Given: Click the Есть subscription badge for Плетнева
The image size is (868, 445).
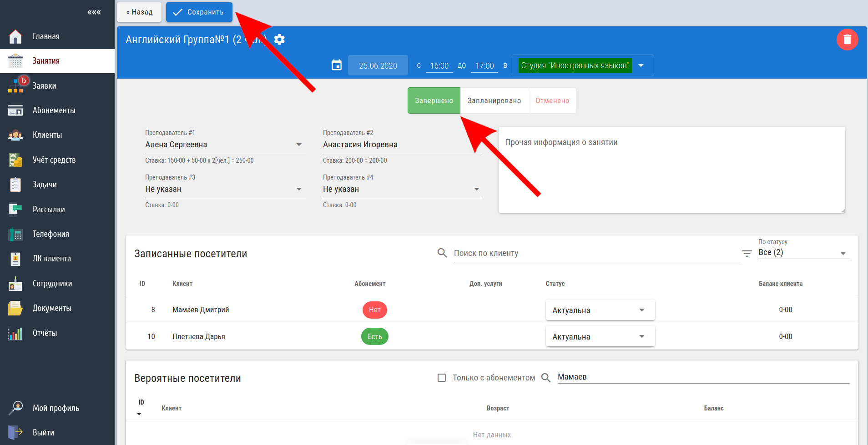Looking at the screenshot, I should tap(375, 336).
